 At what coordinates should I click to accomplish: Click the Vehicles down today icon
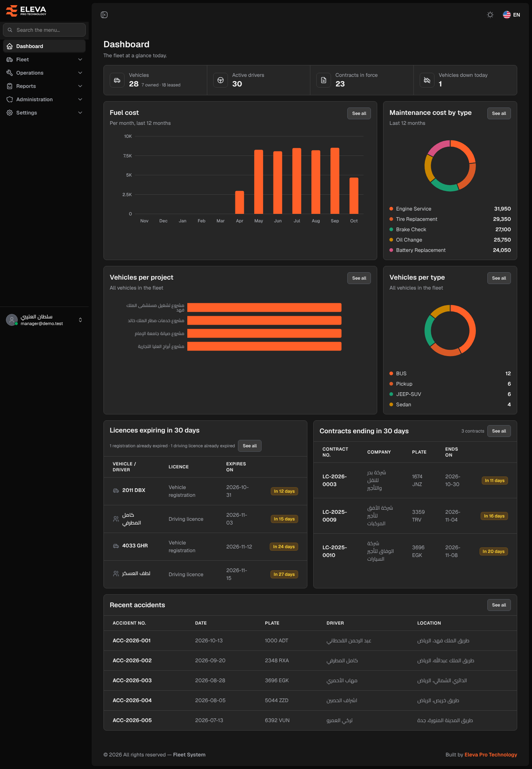click(427, 80)
